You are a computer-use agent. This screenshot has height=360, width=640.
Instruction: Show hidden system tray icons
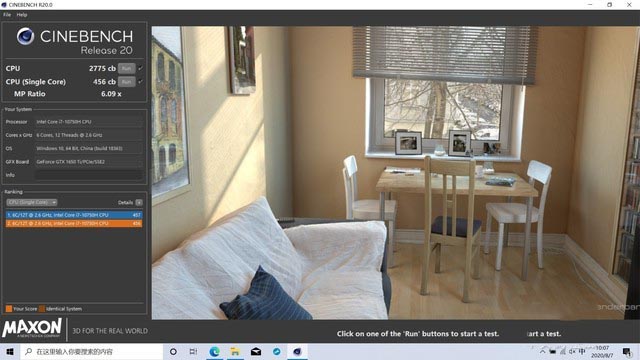542,351
